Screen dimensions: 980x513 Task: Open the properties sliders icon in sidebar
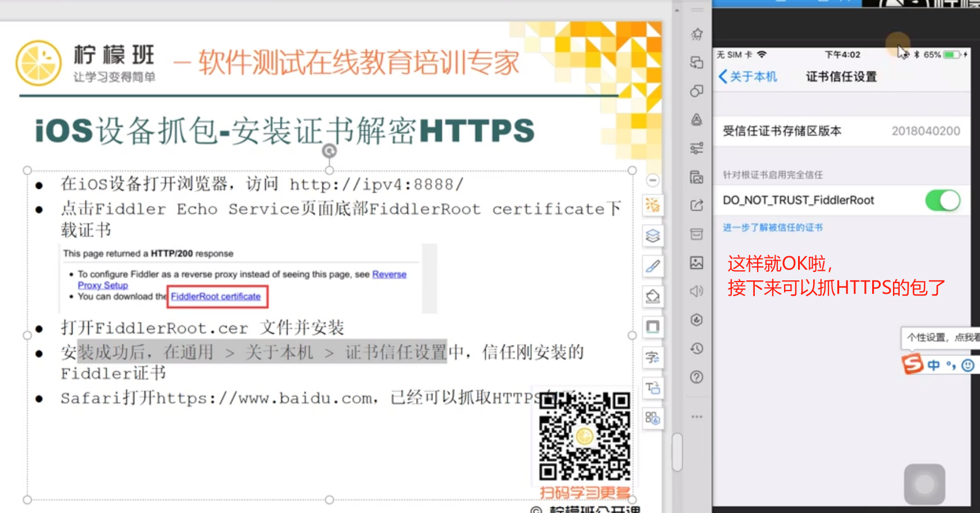pos(697,148)
